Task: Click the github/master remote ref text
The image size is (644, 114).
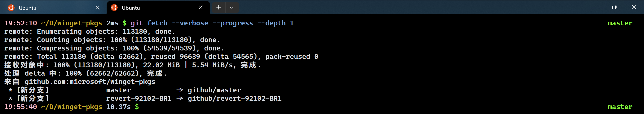Action: tap(214, 90)
